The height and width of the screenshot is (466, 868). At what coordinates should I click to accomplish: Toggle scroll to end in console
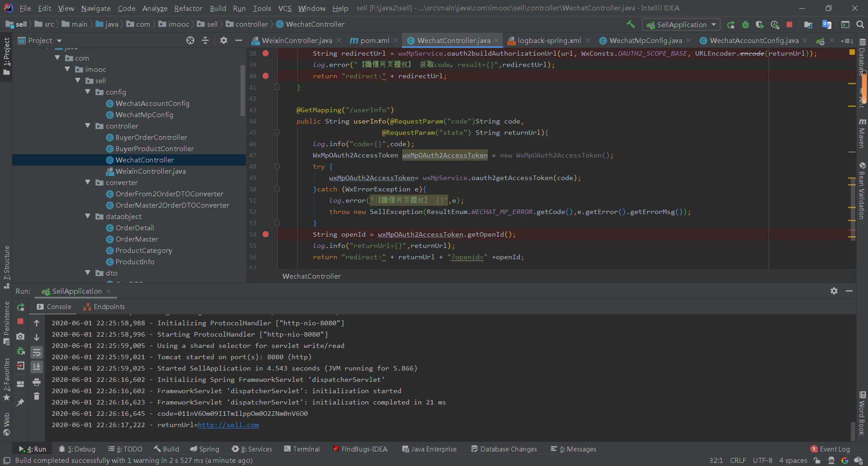point(37,366)
